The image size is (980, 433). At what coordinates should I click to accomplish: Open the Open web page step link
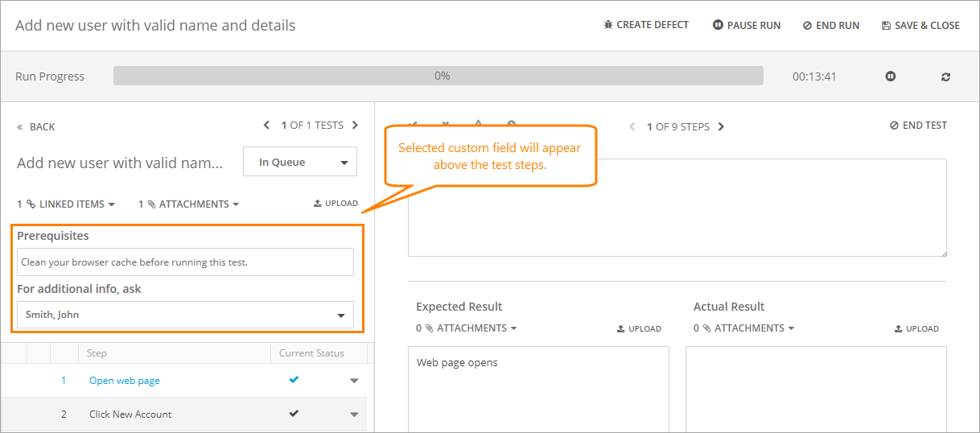point(125,381)
